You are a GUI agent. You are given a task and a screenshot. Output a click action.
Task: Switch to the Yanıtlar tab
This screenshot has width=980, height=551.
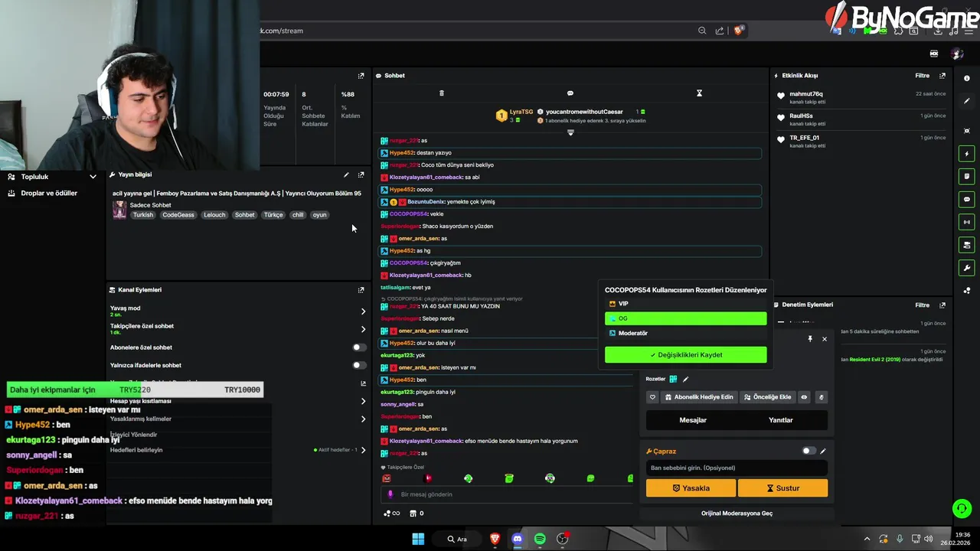(x=781, y=420)
